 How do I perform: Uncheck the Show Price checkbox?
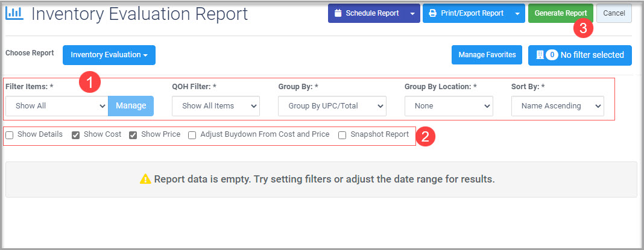pos(133,135)
